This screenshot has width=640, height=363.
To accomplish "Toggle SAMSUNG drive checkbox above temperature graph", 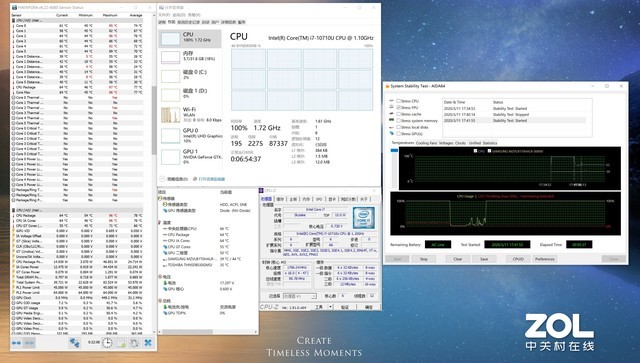I will coord(489,151).
